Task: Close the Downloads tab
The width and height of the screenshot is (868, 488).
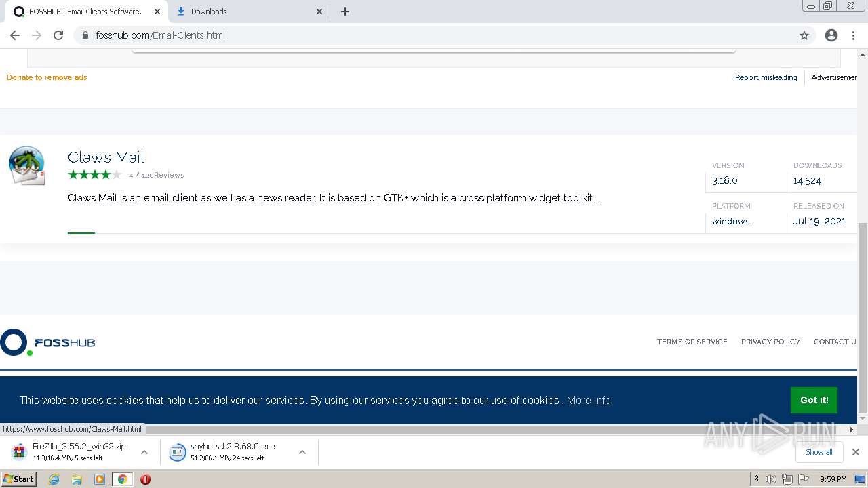Action: click(319, 12)
